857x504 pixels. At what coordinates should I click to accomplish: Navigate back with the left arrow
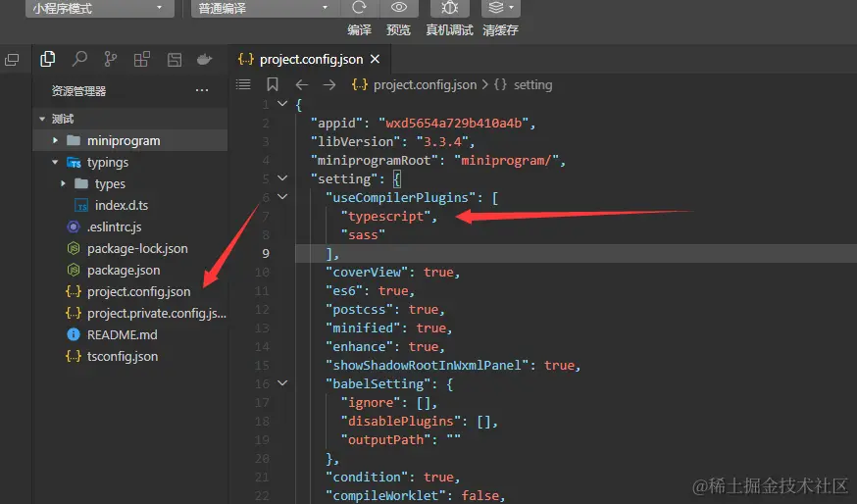click(302, 84)
